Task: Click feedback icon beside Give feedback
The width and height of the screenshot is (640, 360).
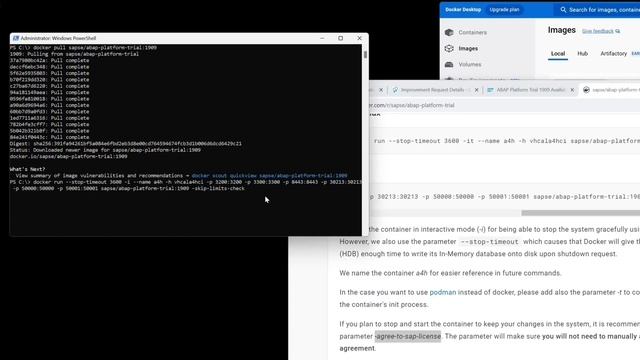Action: point(618,31)
